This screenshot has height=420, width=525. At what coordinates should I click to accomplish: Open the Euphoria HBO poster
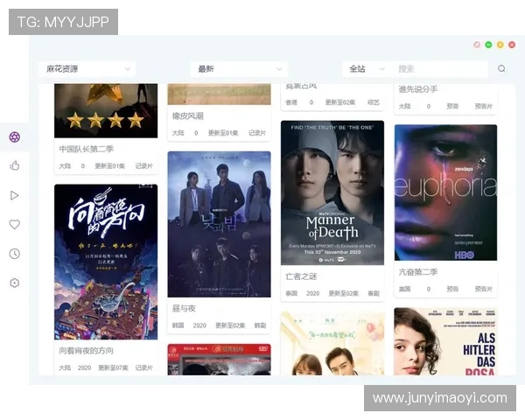445,192
